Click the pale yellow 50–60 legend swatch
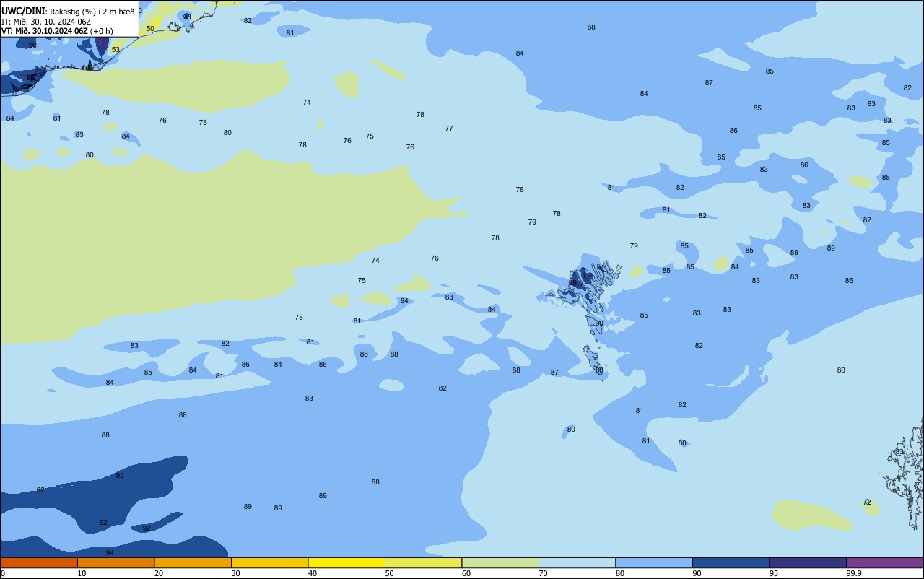The width and height of the screenshot is (924, 579). pyautogui.click(x=423, y=562)
